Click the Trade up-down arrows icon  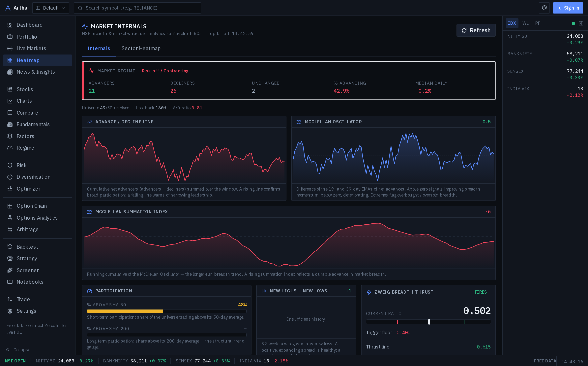click(x=10, y=299)
